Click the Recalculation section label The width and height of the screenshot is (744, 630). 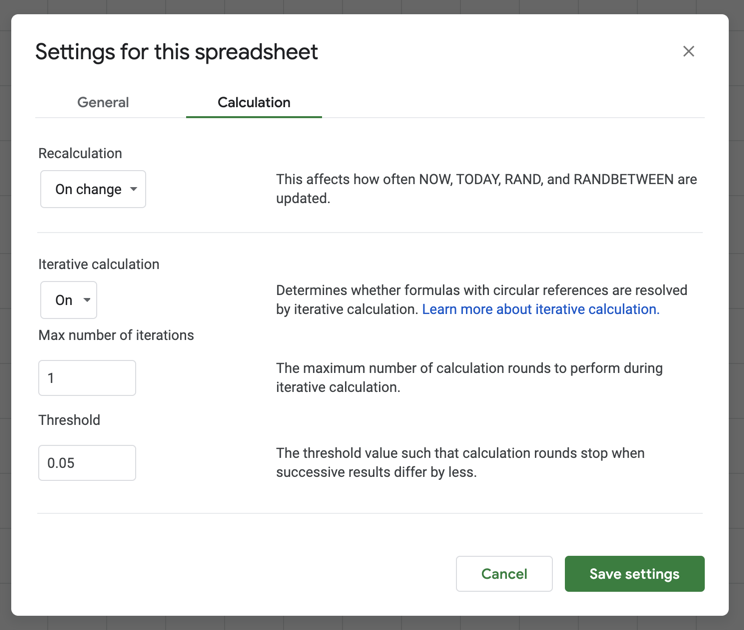[80, 153]
